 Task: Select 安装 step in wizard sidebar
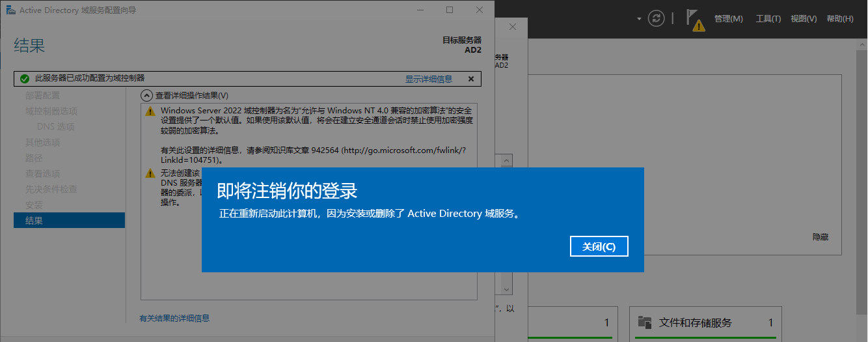coord(34,205)
